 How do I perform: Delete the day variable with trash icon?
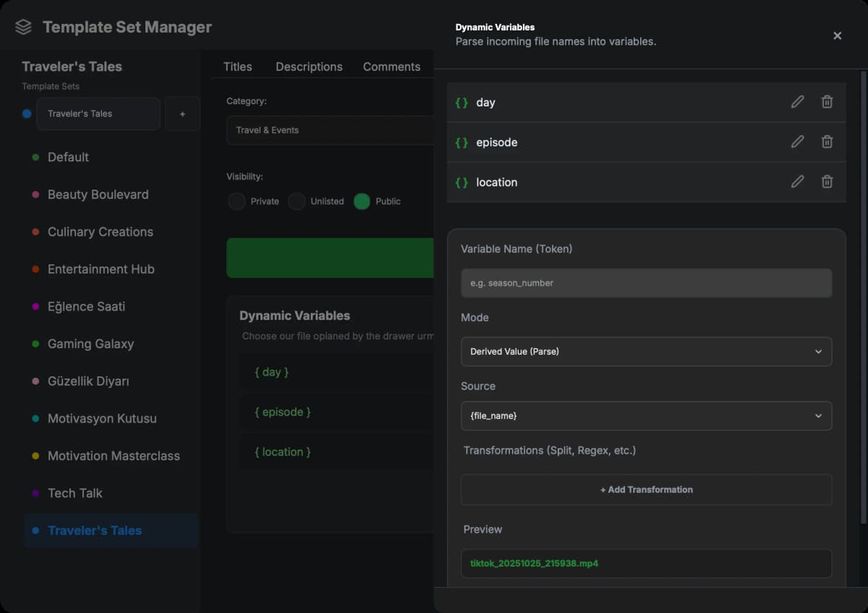827,102
